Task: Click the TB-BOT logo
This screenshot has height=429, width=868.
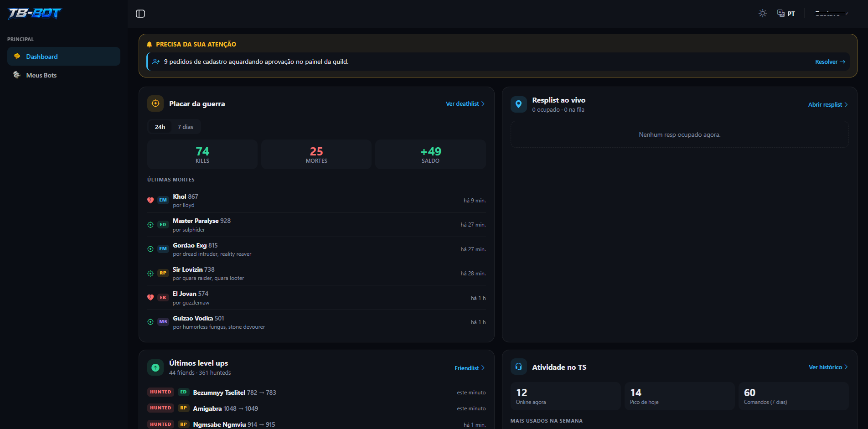Action: [x=35, y=13]
